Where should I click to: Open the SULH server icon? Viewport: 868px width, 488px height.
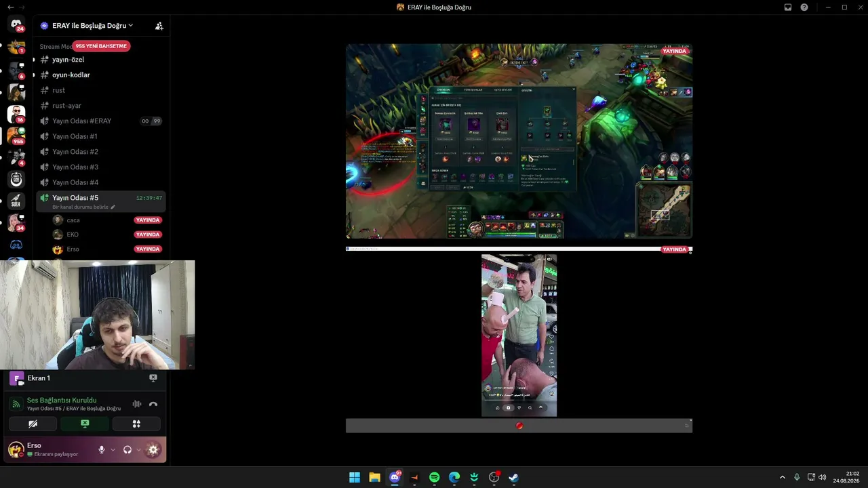click(x=16, y=201)
